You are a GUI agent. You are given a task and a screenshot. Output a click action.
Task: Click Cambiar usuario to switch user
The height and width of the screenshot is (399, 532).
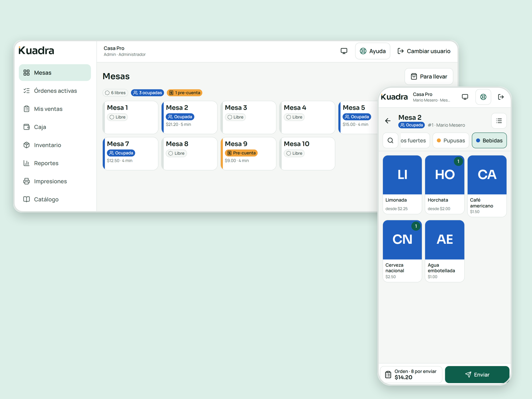424,51
